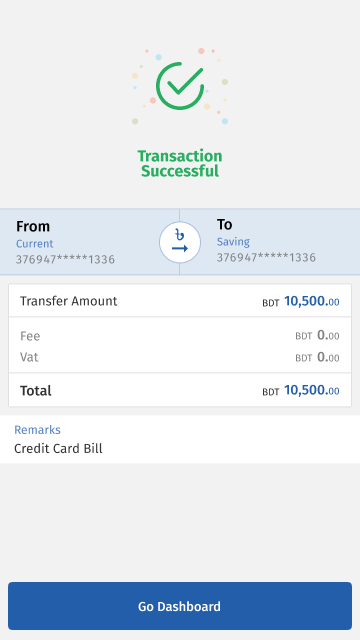Click the Fee label
The height and width of the screenshot is (640, 360).
[x=30, y=336]
